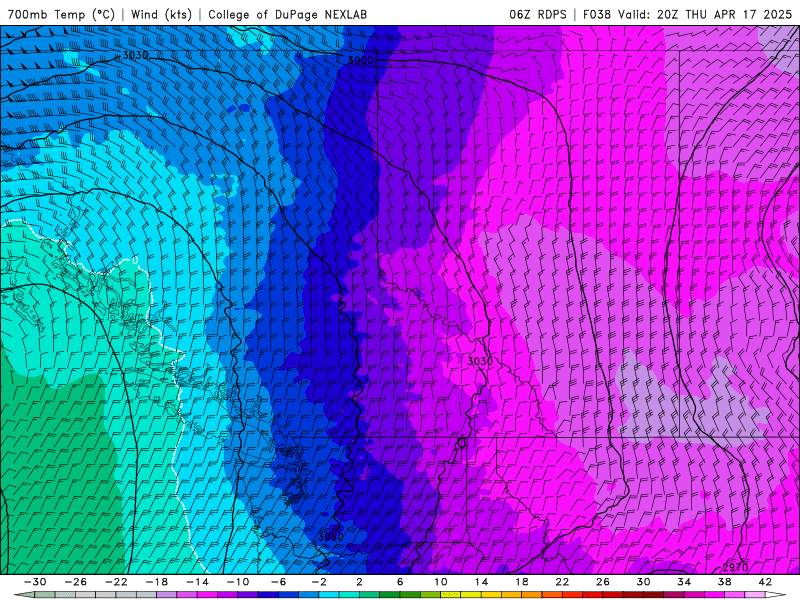Click the "0" label on dashed white isotherm
Image resolution: width=800 pixels, height=600 pixels.
[135, 260]
